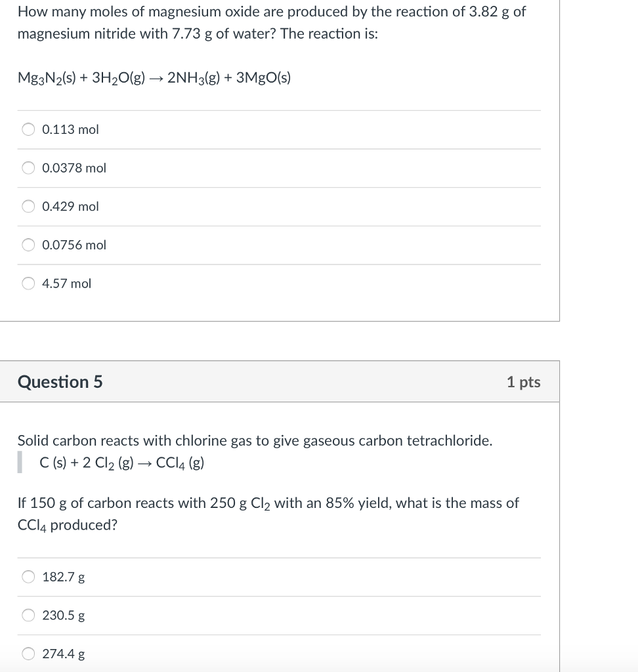Click the 4.57 mol answer label
Viewport: 638px width, 672px height.
pos(66,283)
